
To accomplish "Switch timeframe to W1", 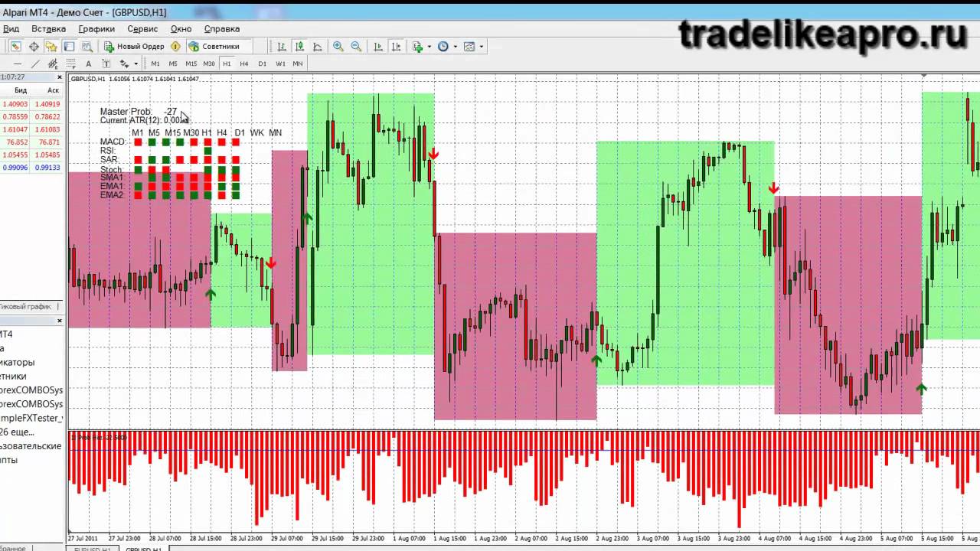I will pos(280,64).
